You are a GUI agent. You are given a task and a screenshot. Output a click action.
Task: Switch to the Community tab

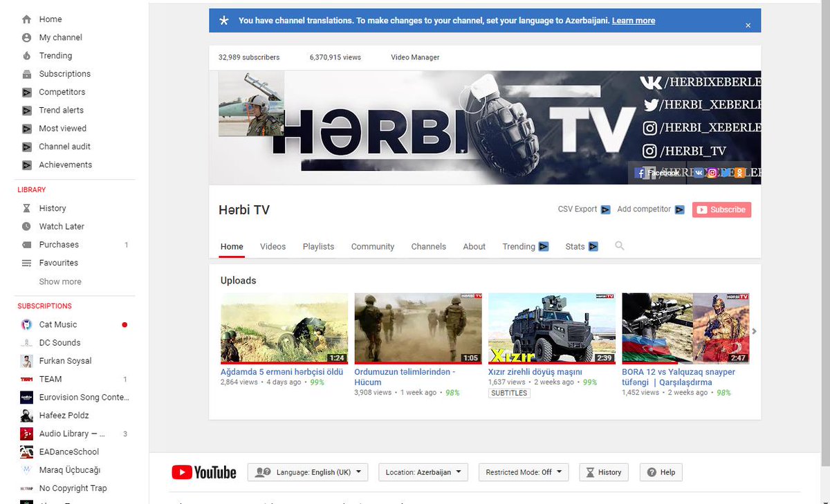tap(373, 246)
